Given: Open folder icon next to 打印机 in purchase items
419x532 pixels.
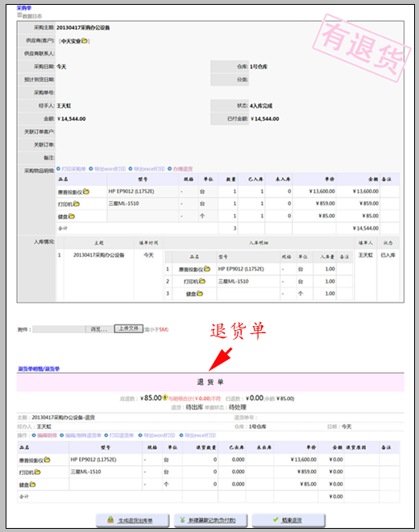Looking at the screenshot, I should [x=77, y=204].
